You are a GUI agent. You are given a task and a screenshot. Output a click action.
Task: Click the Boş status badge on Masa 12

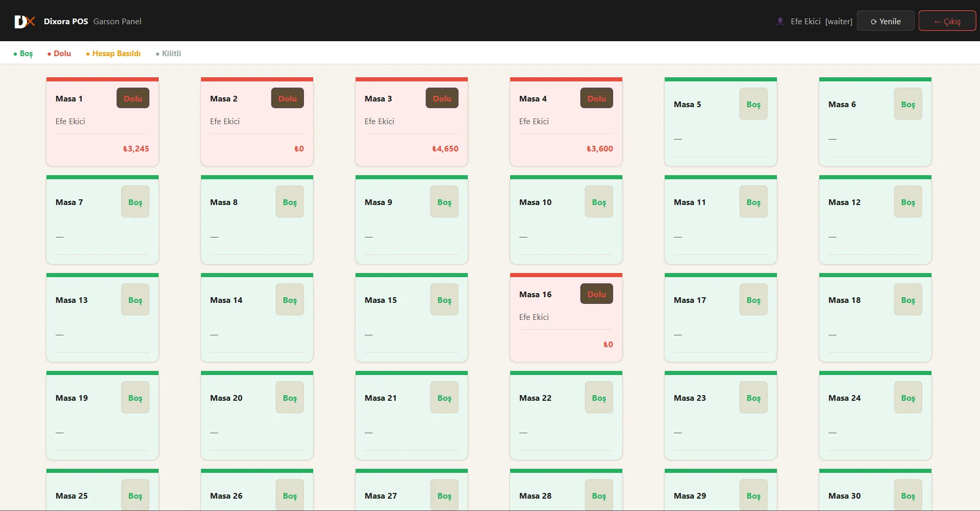pos(908,202)
